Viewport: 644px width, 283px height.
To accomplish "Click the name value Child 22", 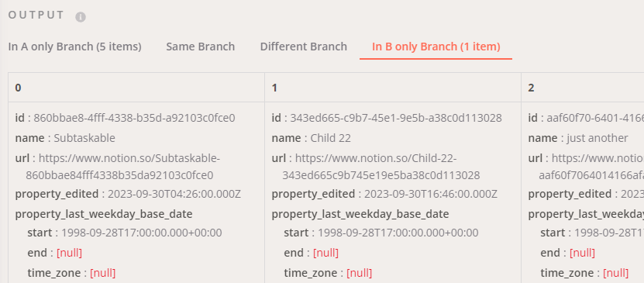I will coord(331,138).
